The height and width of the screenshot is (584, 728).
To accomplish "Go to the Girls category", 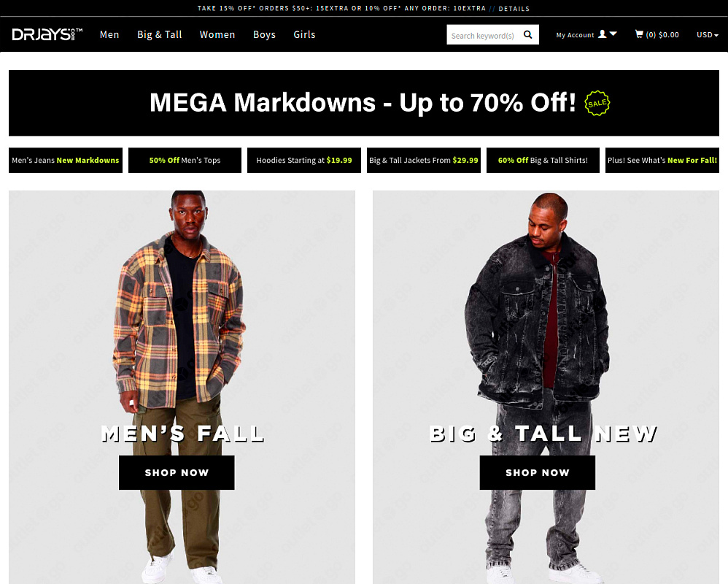I will coord(304,34).
